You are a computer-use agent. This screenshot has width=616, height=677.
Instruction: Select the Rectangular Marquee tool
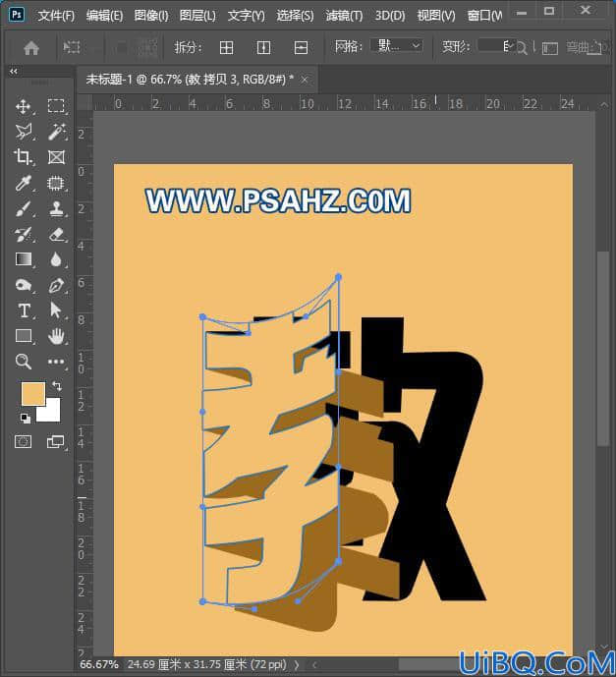pyautogui.click(x=56, y=106)
